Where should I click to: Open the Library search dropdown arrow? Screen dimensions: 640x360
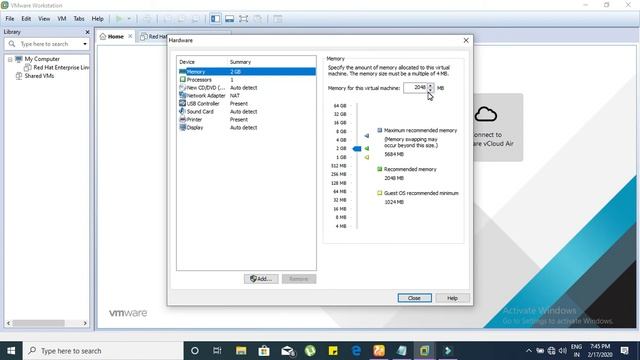(x=85, y=44)
